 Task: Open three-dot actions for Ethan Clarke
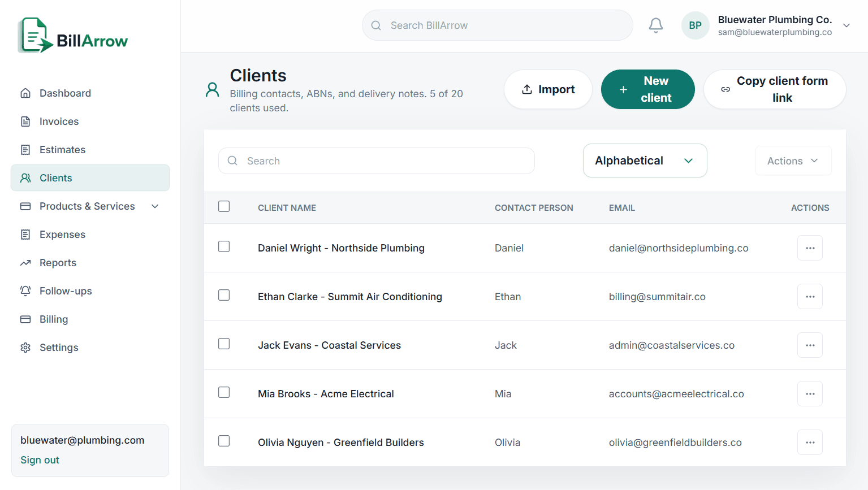point(810,297)
